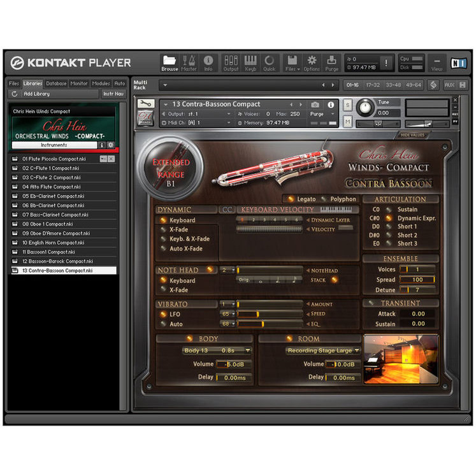This screenshot has height=476, width=476.
Task: Click the Purge toolbar icon
Action: [x=331, y=63]
